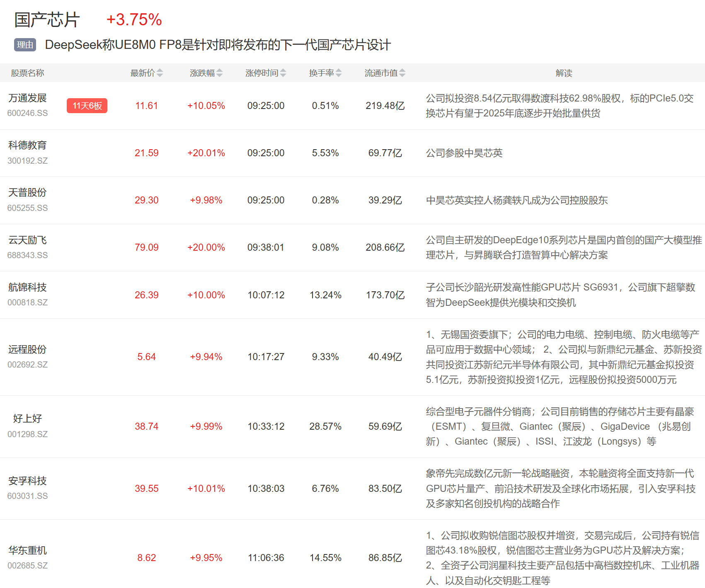The height and width of the screenshot is (588, 705).
Task: Sort by 换手率 column arrows
Action: click(338, 73)
